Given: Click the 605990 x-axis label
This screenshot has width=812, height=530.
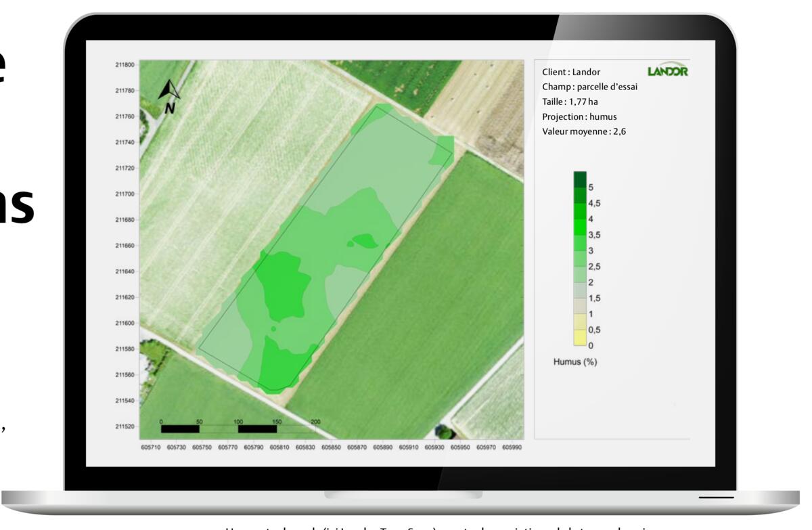Looking at the screenshot, I should point(512,447).
